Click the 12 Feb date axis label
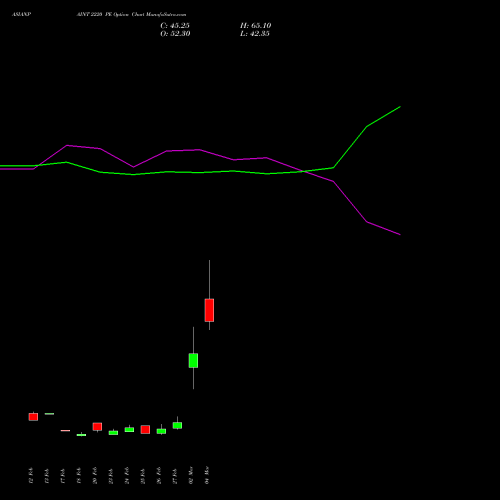The height and width of the screenshot is (500, 500). click(x=31, y=476)
